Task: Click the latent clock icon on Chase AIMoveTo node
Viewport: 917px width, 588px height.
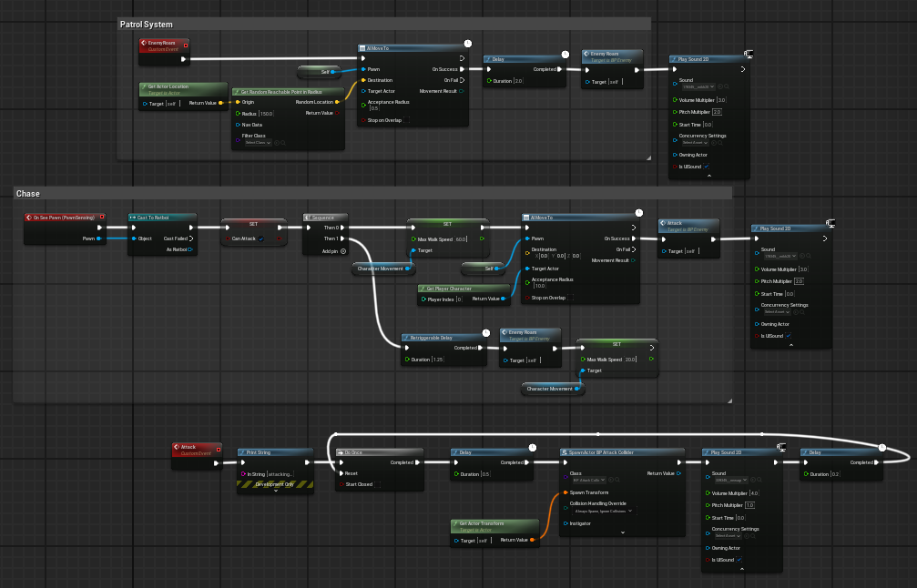Action: 639,213
